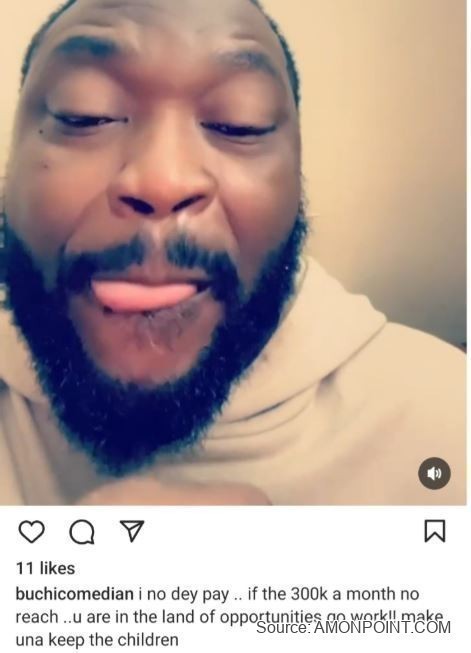View who liked via '11 likes'
The width and height of the screenshot is (471, 653).
45,568
